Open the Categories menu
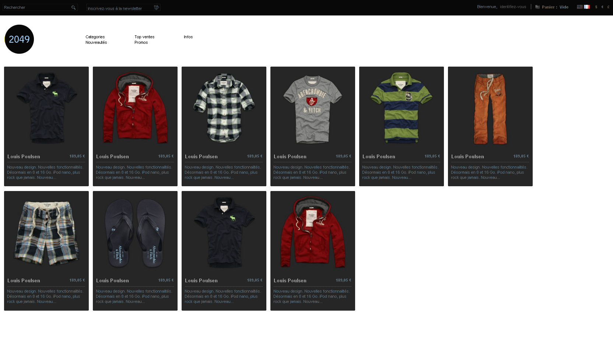613x364 pixels. [x=95, y=37]
